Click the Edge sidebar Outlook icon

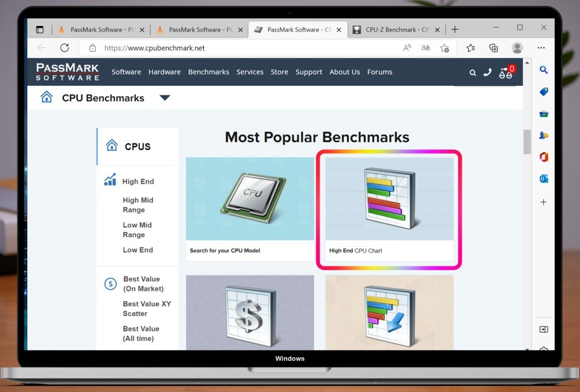point(544,179)
